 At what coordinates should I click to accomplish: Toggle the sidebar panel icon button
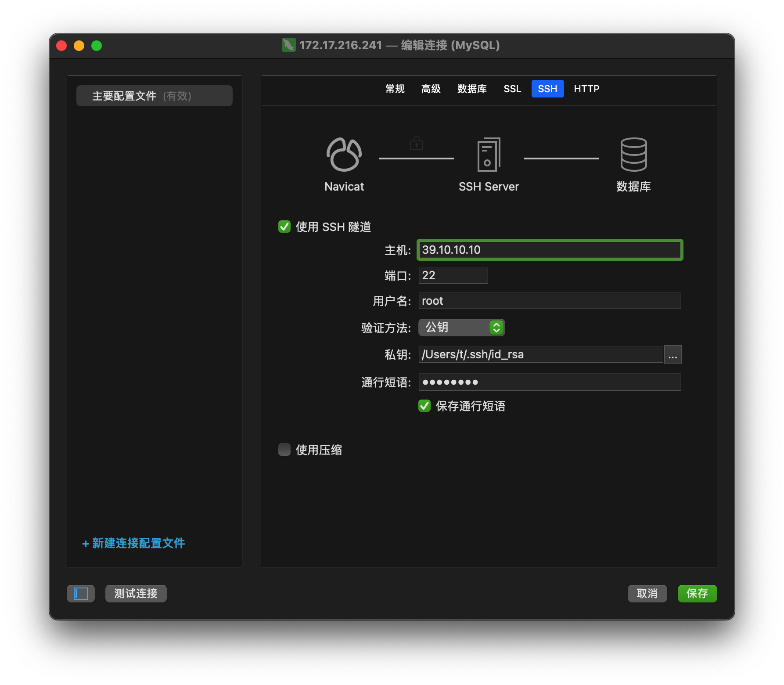[81, 594]
